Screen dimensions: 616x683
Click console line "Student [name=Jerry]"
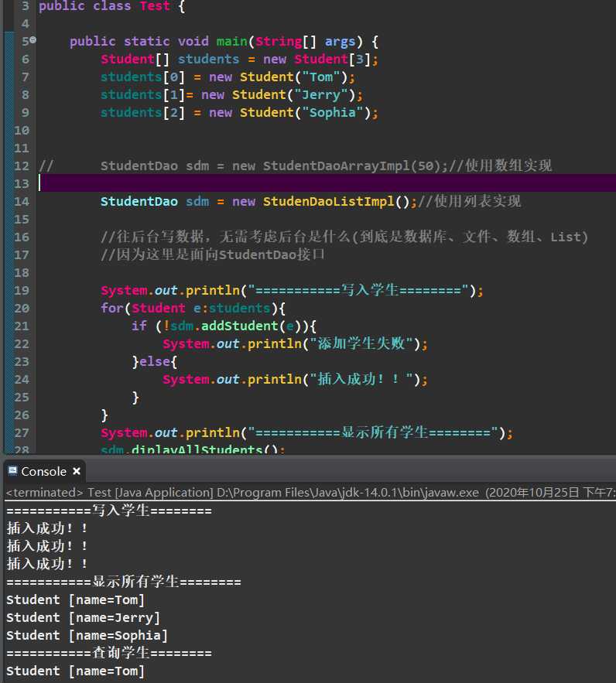(84, 617)
